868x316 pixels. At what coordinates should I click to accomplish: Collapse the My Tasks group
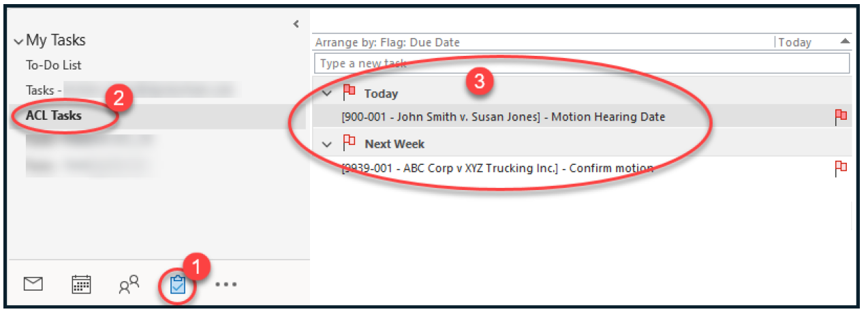pos(18,42)
